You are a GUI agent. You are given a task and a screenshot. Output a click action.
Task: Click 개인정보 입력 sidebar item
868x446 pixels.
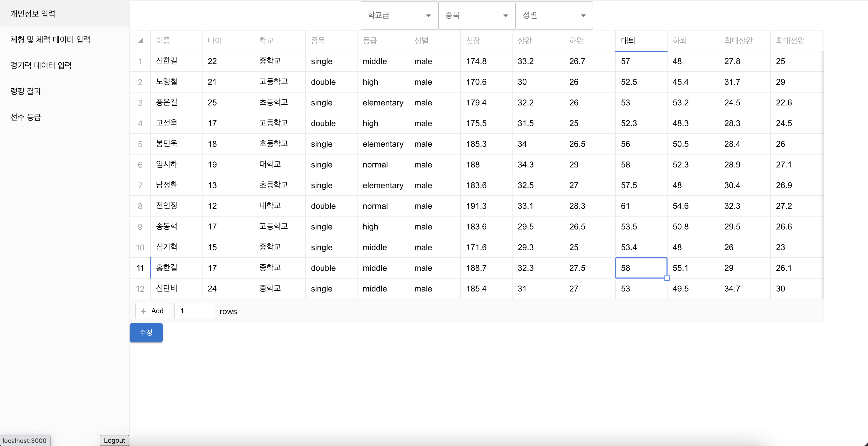coord(33,14)
